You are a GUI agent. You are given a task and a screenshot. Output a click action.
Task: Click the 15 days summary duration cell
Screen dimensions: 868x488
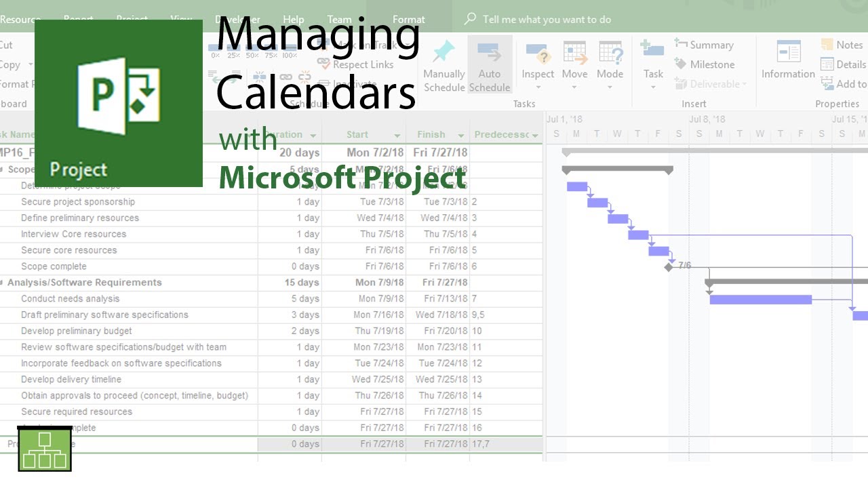[x=290, y=283]
